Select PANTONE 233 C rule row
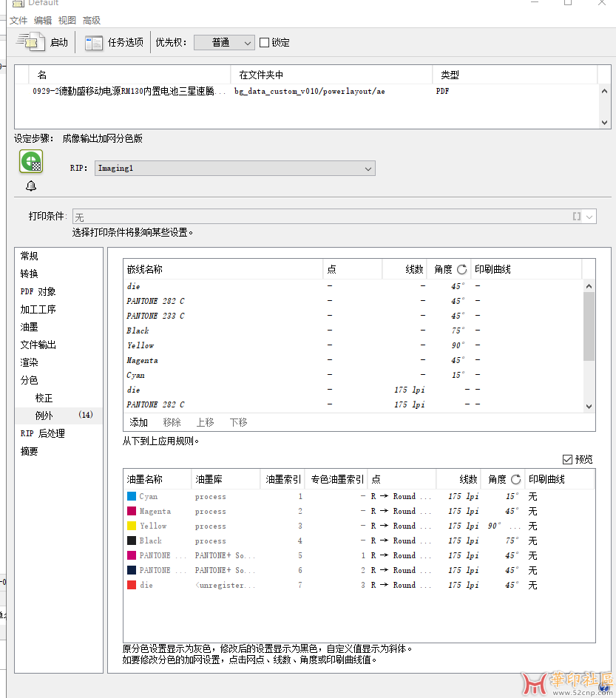 [353, 316]
